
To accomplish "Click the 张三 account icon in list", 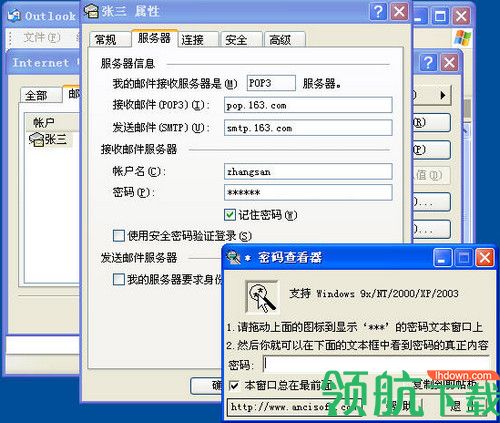I will pos(36,139).
